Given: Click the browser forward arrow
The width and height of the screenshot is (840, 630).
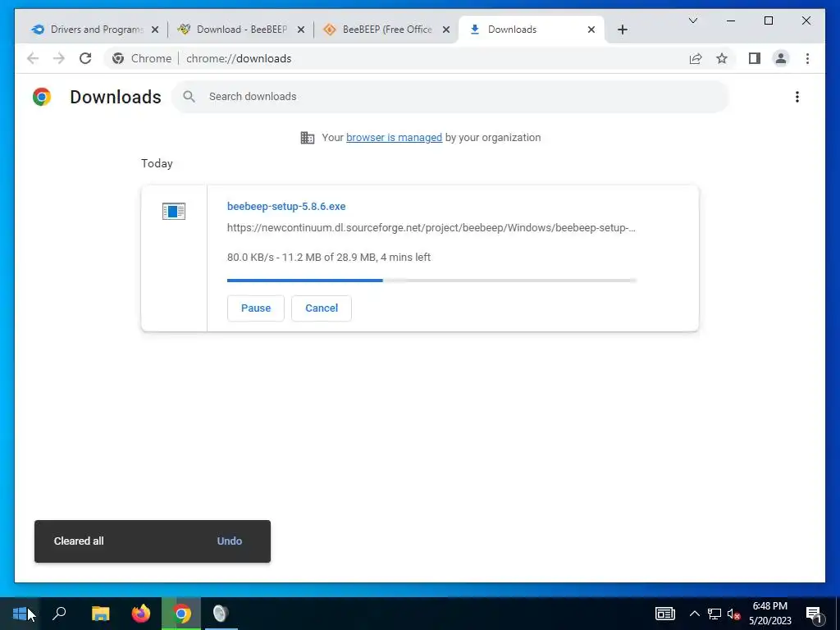Looking at the screenshot, I should pyautogui.click(x=59, y=58).
